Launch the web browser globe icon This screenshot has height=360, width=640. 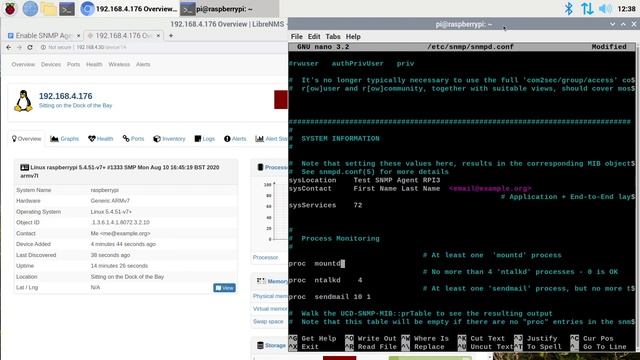click(x=30, y=8)
